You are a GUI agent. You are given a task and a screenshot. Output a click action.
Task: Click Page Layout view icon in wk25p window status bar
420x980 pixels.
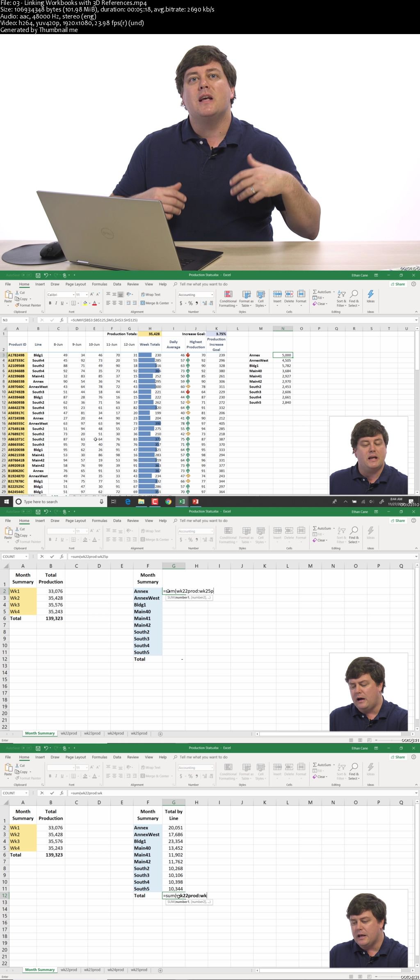360,740
